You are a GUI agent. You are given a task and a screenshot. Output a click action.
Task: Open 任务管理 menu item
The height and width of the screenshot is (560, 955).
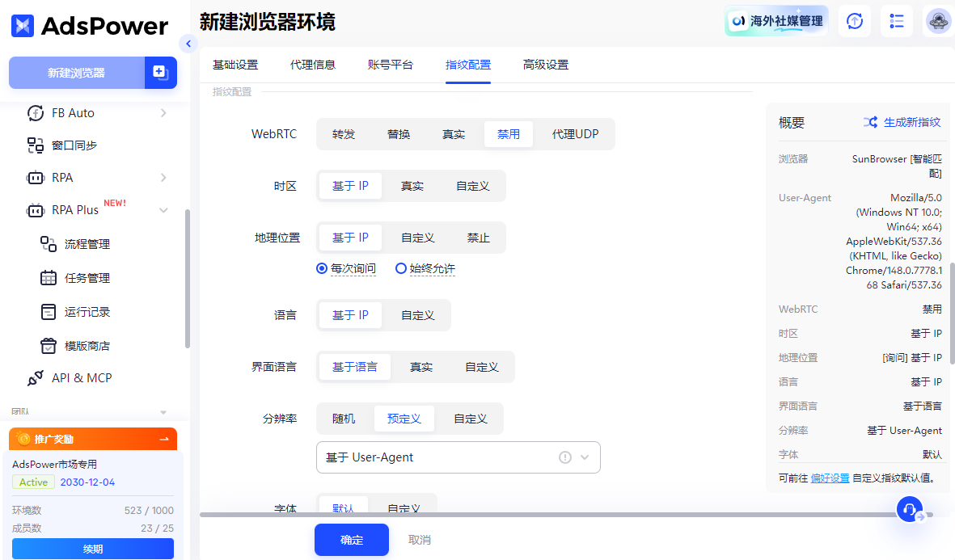point(87,278)
